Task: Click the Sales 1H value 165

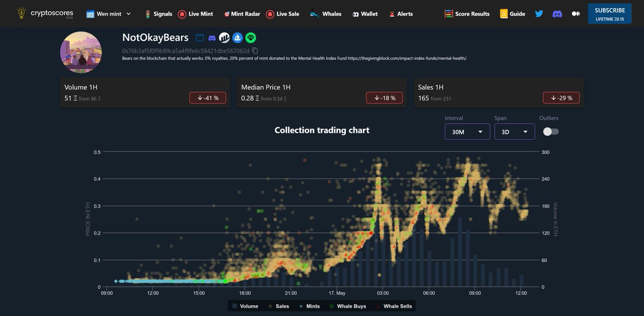Action: (423, 98)
